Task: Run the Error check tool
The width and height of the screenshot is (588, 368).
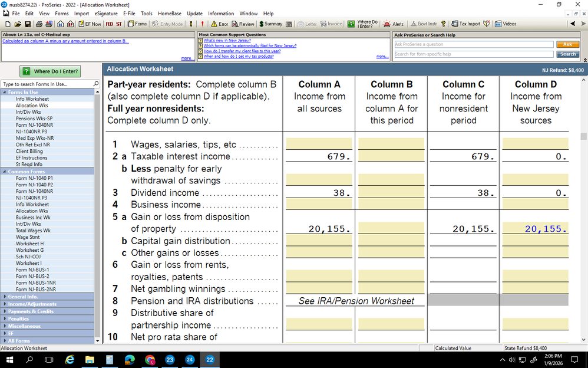Action: [219, 24]
